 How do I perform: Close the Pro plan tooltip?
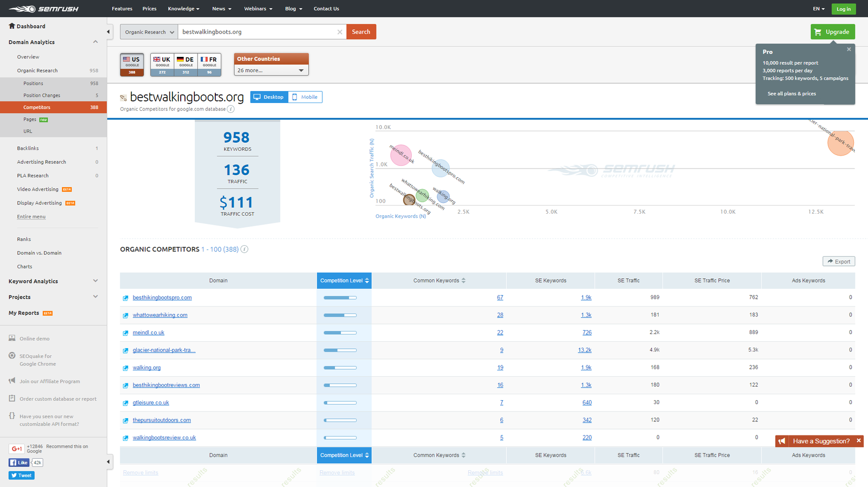pyautogui.click(x=849, y=49)
